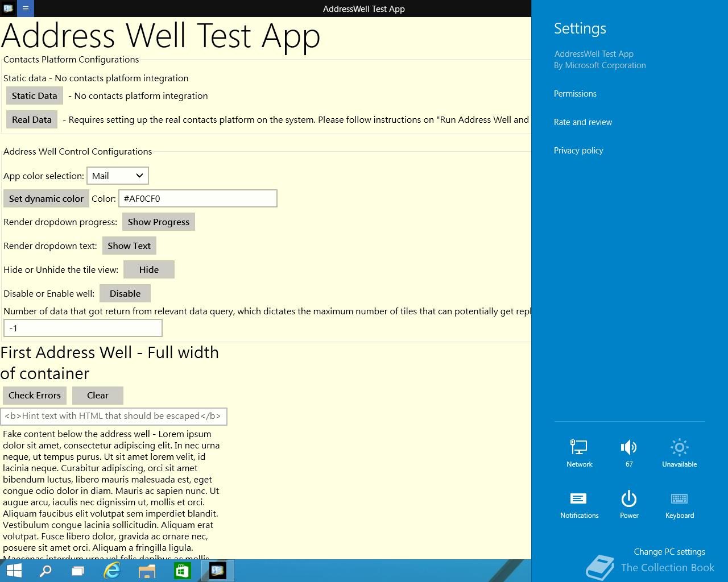The image size is (728, 582).
Task: Click 'Disable or Enable well:' label
Action: coord(49,294)
